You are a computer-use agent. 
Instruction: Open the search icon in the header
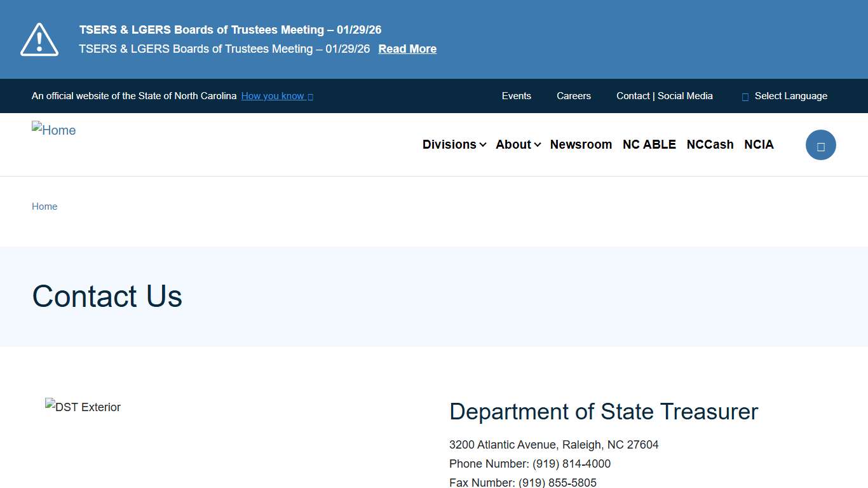point(821,145)
